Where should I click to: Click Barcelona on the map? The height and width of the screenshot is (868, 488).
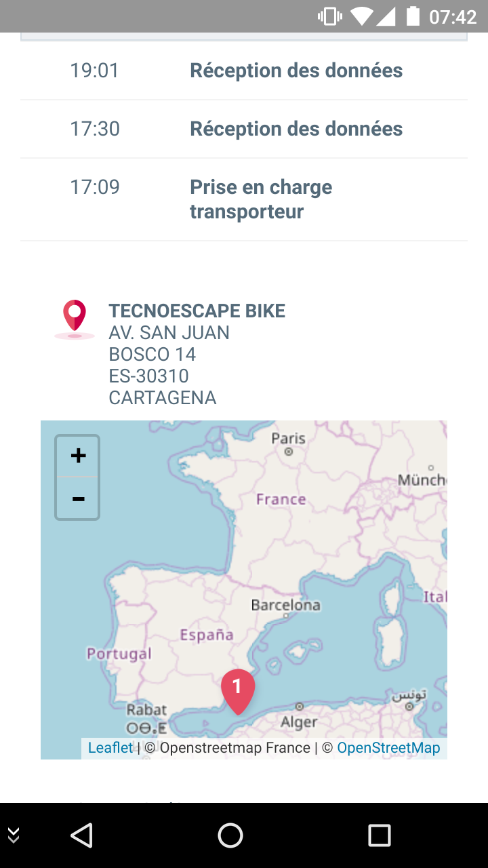pyautogui.click(x=285, y=605)
